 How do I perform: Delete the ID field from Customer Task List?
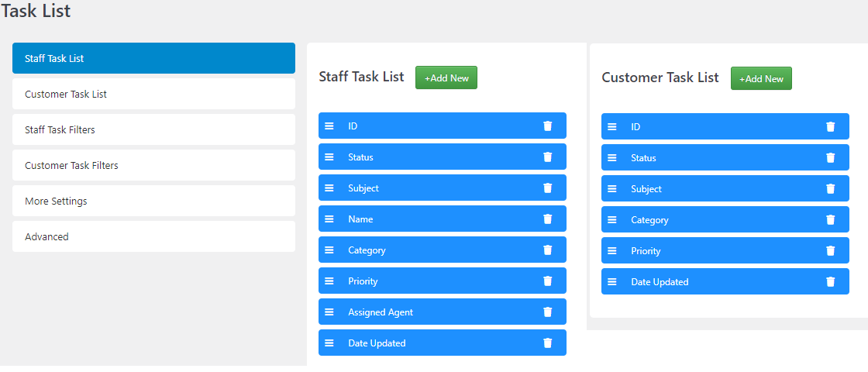pos(830,126)
